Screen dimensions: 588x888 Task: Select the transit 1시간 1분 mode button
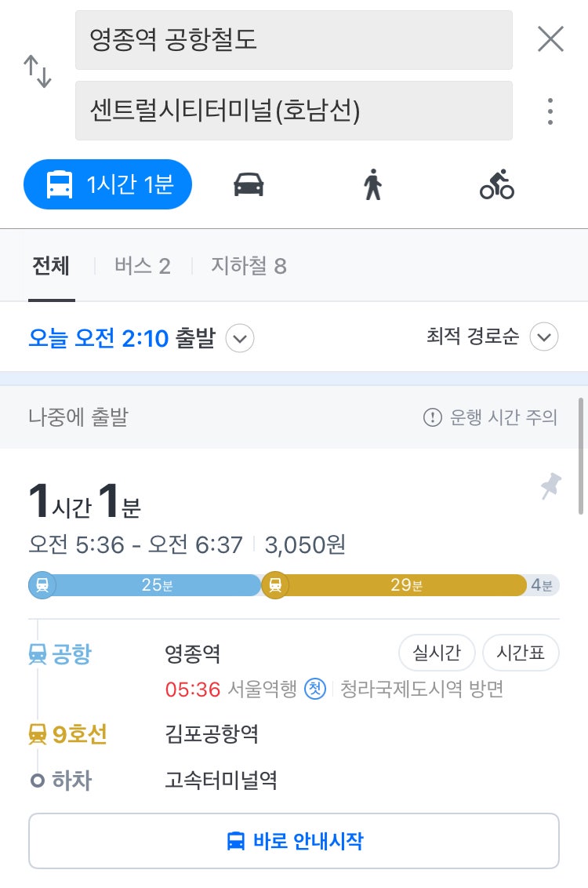(107, 184)
